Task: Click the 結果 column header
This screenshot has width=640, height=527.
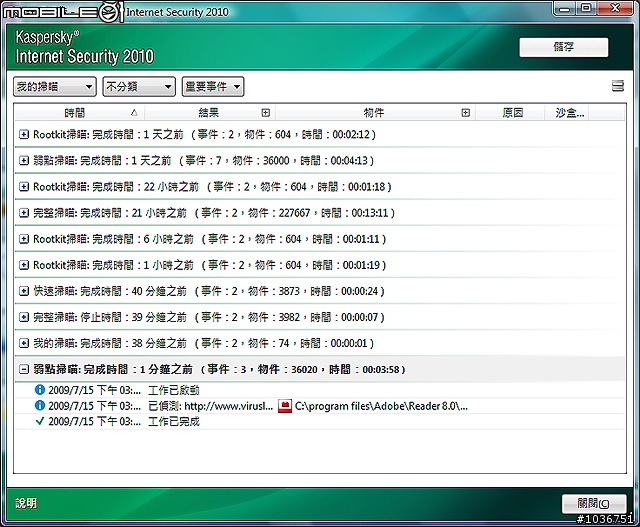Action: tap(210, 113)
